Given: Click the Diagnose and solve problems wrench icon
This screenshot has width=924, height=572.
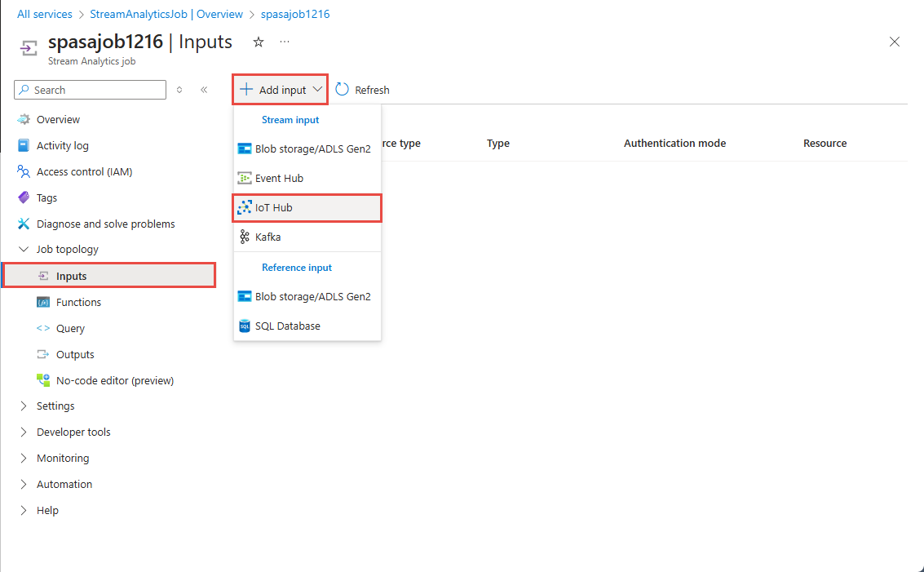Looking at the screenshot, I should (x=24, y=224).
